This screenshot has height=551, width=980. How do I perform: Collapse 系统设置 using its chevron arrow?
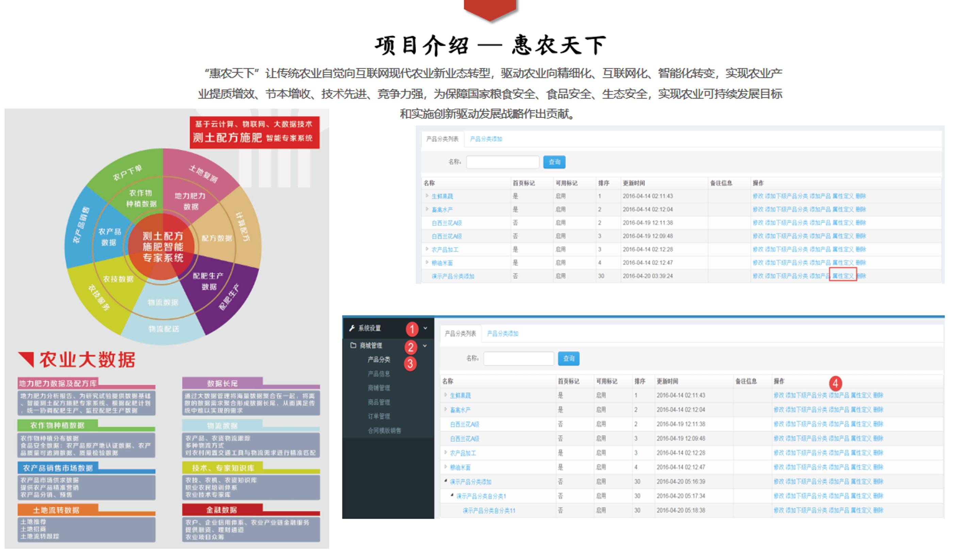pyautogui.click(x=425, y=328)
